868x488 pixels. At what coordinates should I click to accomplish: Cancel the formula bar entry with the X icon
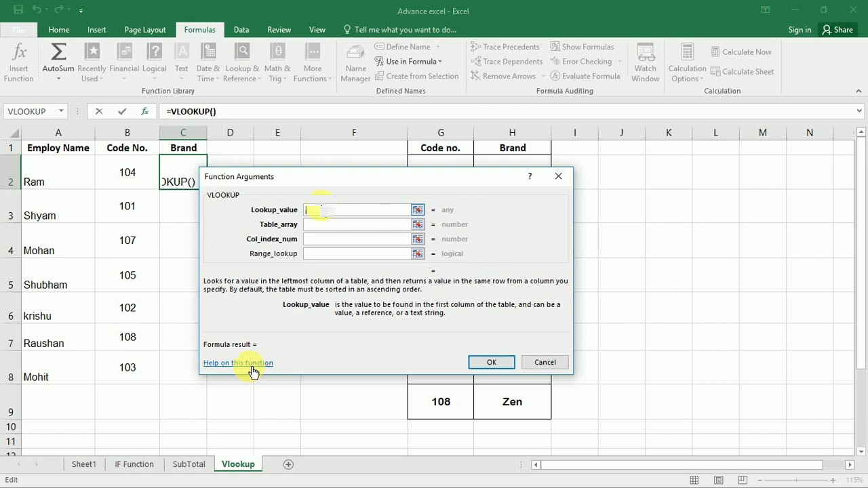tap(99, 111)
